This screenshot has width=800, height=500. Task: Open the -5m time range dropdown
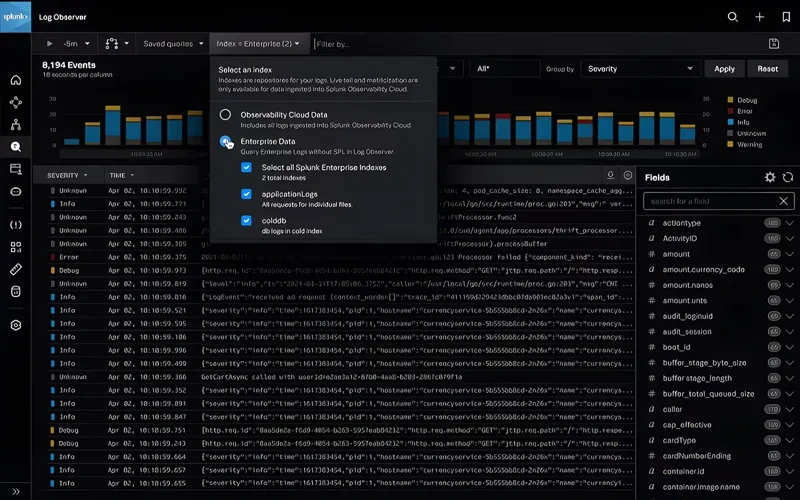[76, 44]
